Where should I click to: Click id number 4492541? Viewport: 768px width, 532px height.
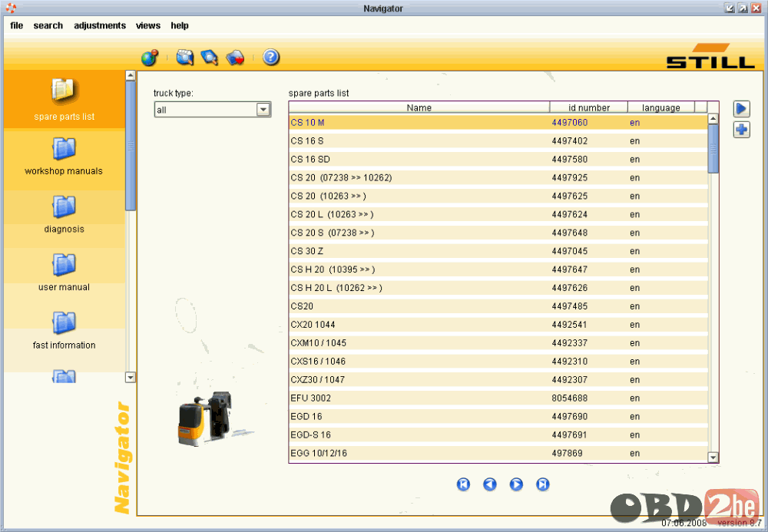point(569,325)
